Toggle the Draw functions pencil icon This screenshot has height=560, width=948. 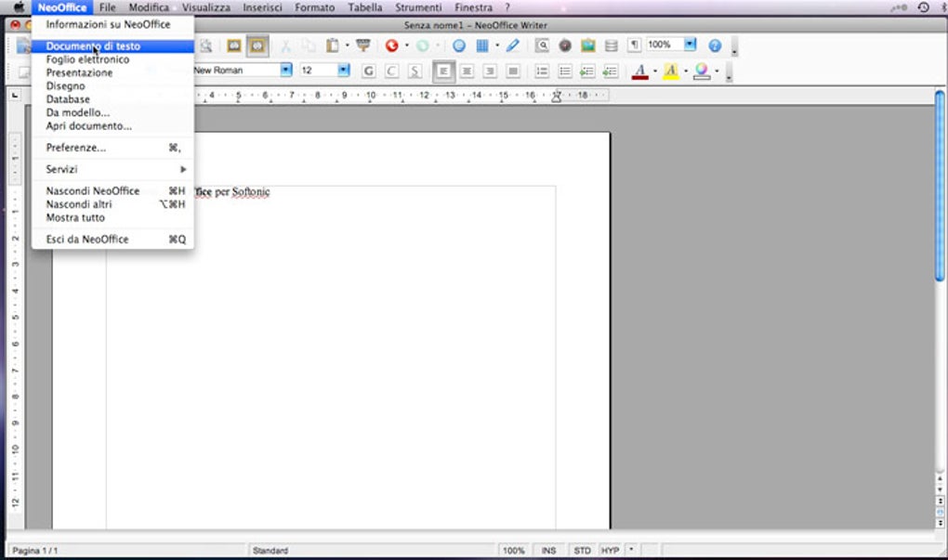click(x=513, y=46)
